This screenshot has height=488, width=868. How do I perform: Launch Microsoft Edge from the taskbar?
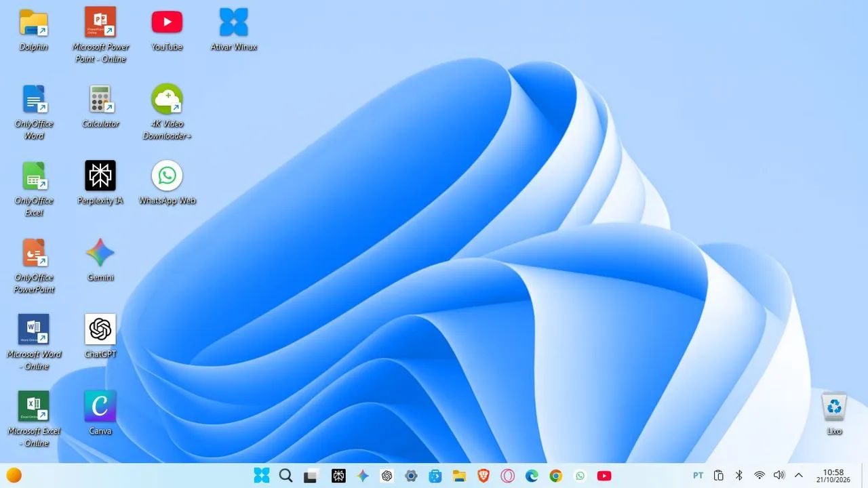pyautogui.click(x=532, y=476)
